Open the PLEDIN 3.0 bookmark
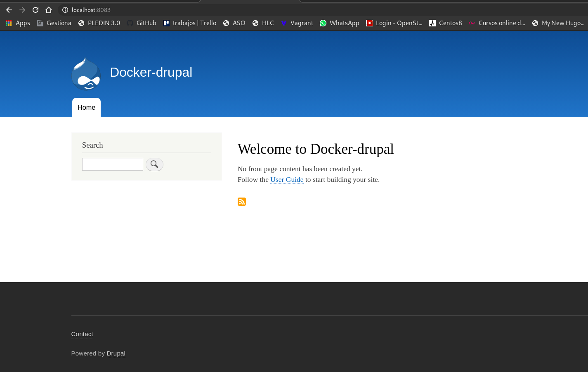The height and width of the screenshot is (372, 588). [99, 23]
